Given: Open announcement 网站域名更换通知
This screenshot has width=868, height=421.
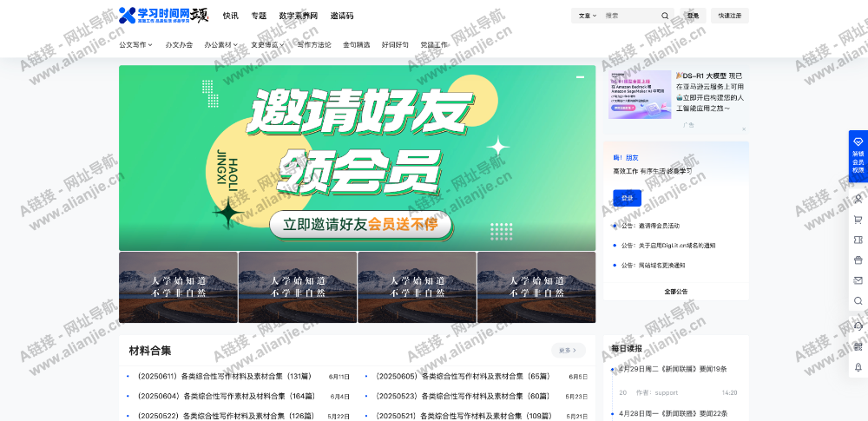Looking at the screenshot, I should (653, 266).
